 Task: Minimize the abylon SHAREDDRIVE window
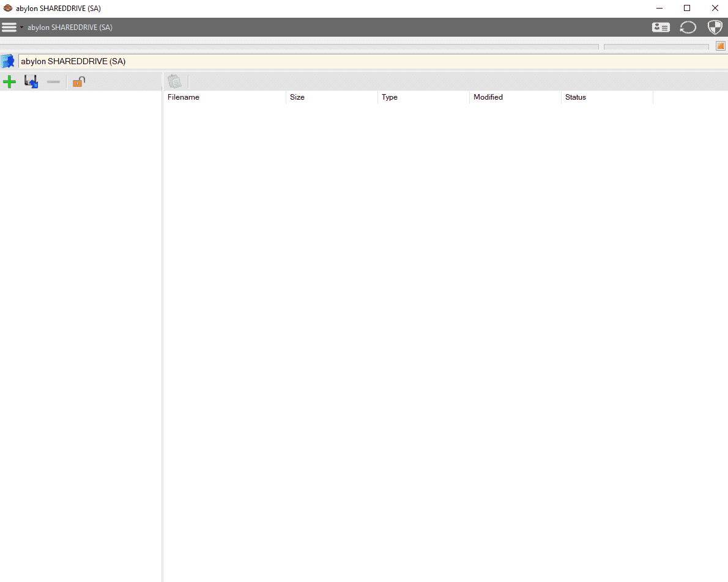(x=659, y=9)
